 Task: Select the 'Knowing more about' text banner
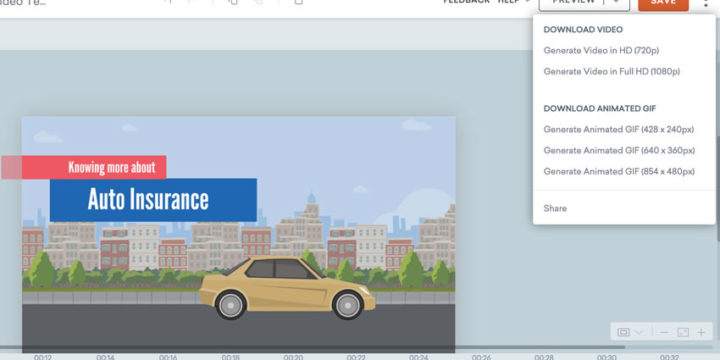84,167
